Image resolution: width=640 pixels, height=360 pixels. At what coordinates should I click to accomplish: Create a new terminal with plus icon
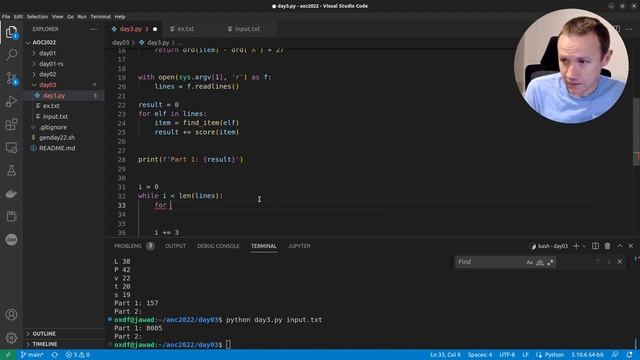tap(576, 246)
